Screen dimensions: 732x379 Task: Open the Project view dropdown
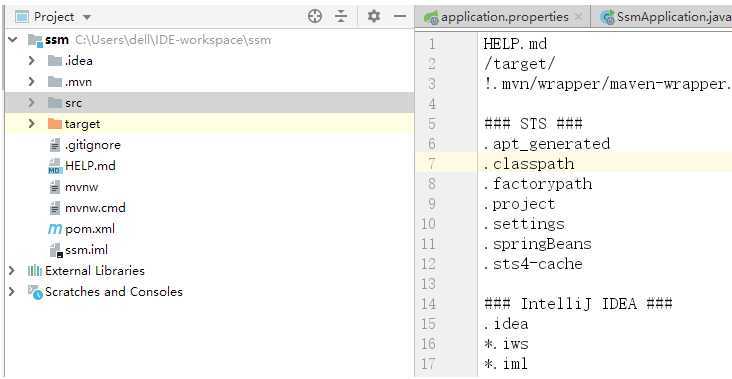pyautogui.click(x=87, y=17)
